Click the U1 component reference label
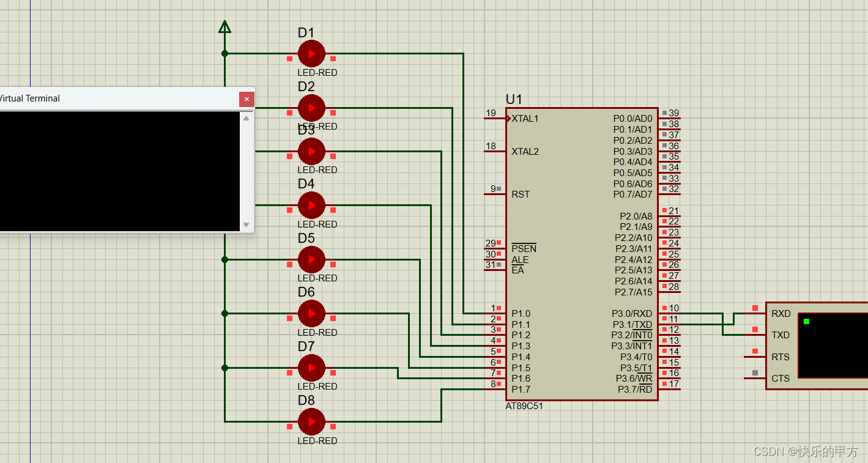Image resolution: width=868 pixels, height=463 pixels. (x=514, y=99)
